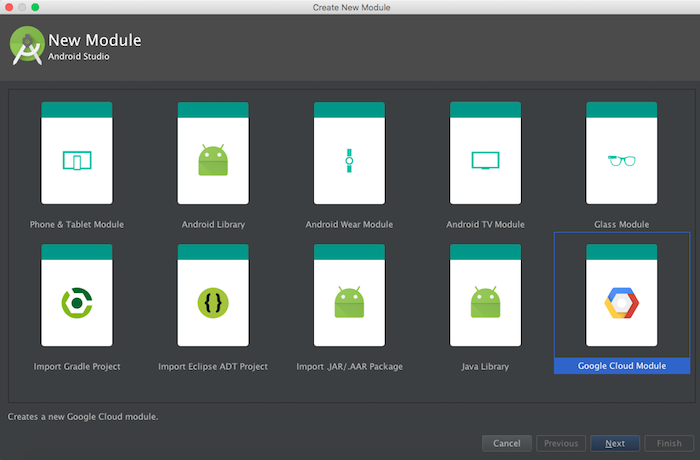Screen dimensions: 700x460
Task: Click the "Java Library" text label
Action: click(485, 366)
